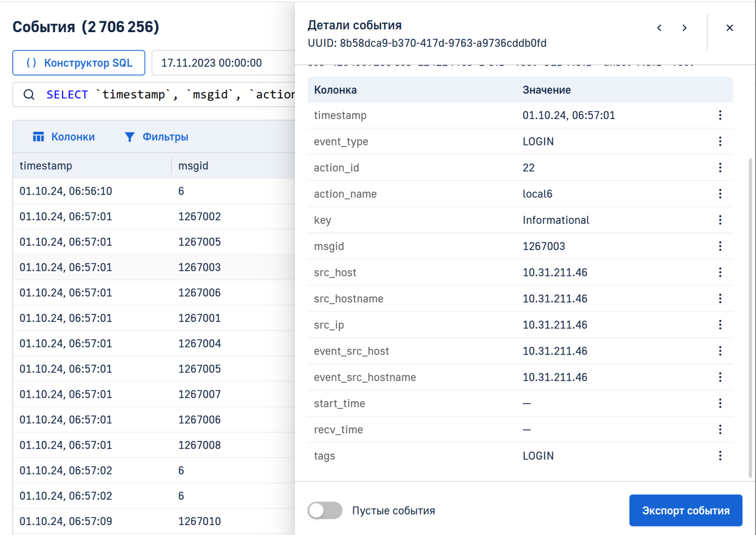The height and width of the screenshot is (535, 756).
Task: Go to the previous event arrow
Action: [x=659, y=28]
